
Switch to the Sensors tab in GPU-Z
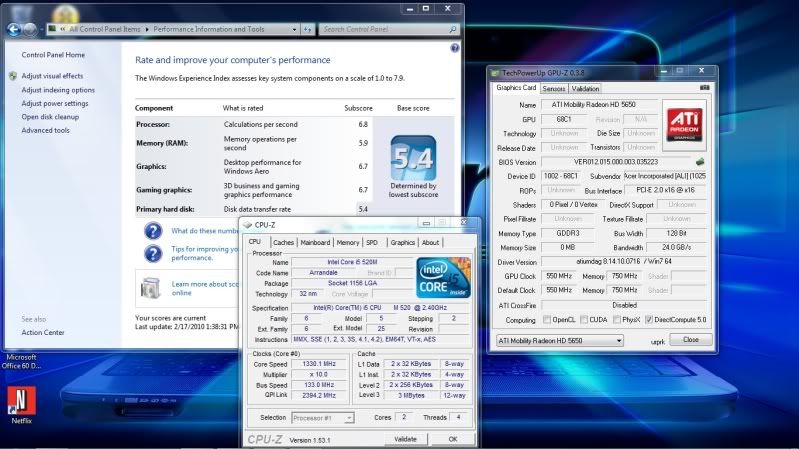click(554, 88)
